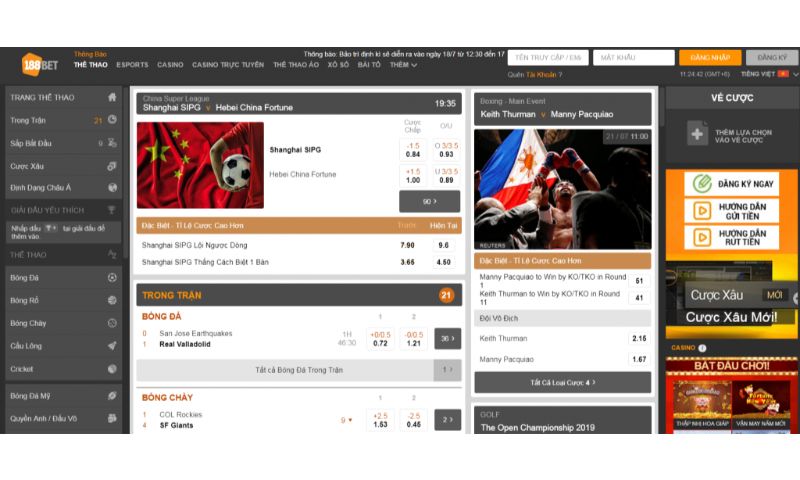This screenshot has width=800, height=480.
Task: Open the Thêm dropdown menu
Action: click(403, 65)
